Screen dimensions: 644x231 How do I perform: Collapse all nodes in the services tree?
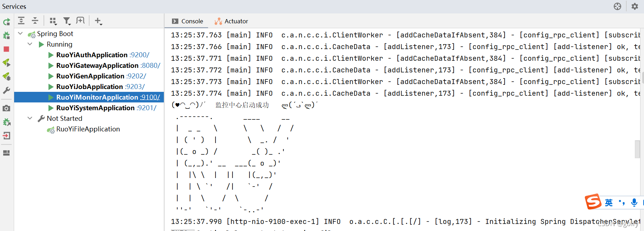(x=35, y=21)
